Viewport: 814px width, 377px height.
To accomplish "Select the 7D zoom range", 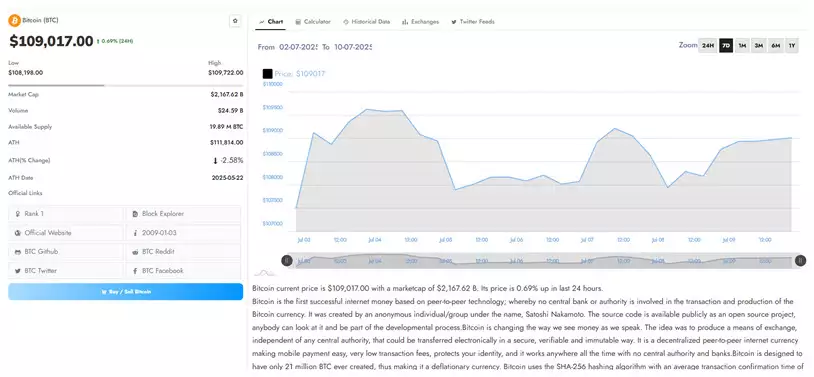I will click(x=726, y=46).
